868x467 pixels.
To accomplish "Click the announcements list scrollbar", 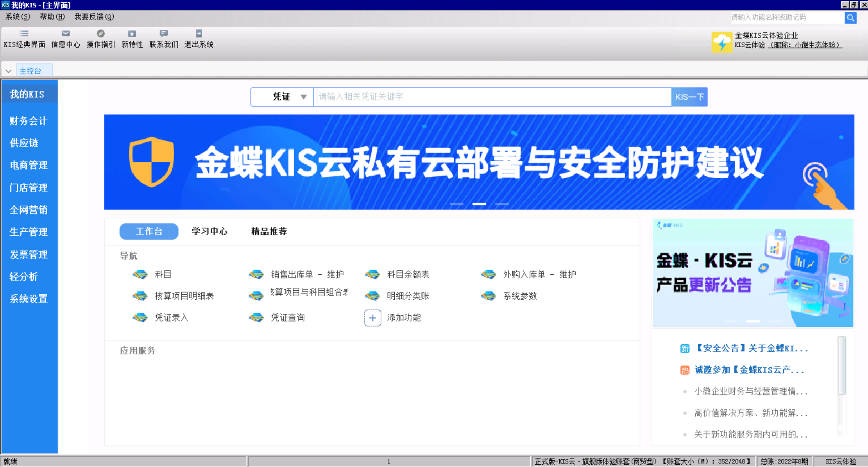I will [x=842, y=365].
